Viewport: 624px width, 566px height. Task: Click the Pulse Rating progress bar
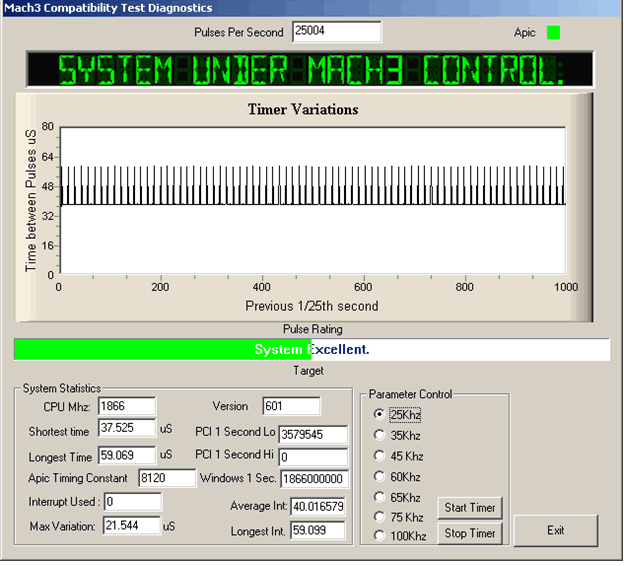(312, 349)
